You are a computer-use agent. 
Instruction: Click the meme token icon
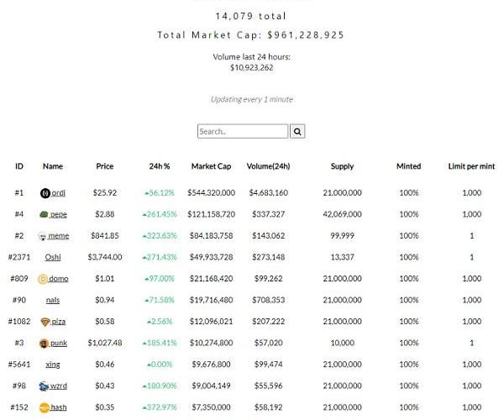pos(42,236)
